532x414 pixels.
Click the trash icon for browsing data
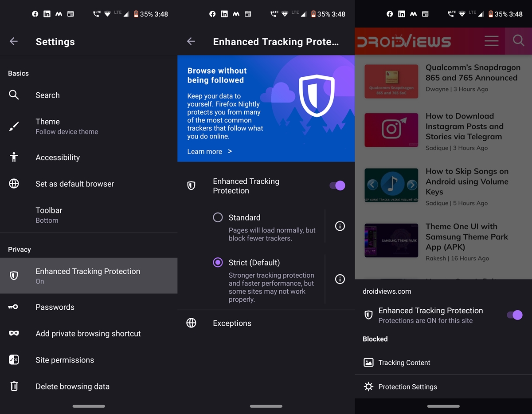tap(14, 386)
